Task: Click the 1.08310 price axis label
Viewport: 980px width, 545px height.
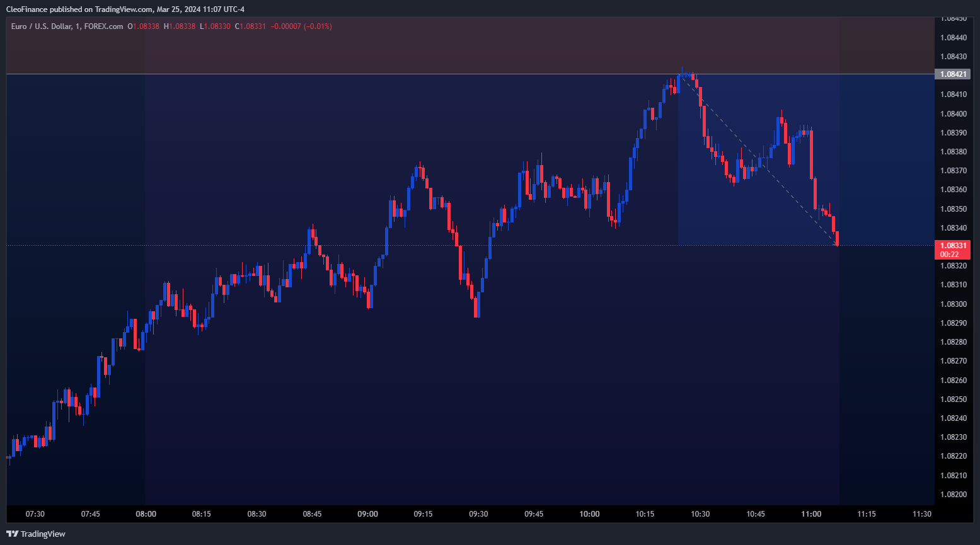Action: click(953, 285)
